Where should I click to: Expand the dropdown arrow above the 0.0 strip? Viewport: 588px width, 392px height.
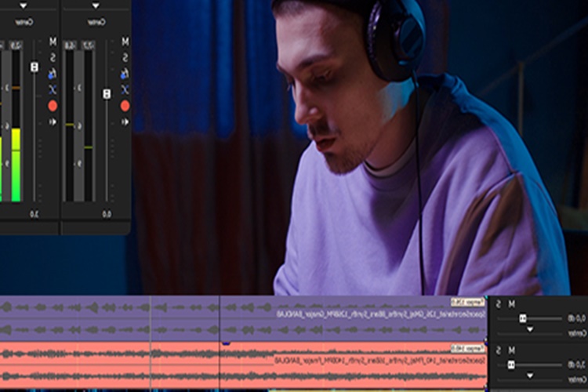(96, 5)
